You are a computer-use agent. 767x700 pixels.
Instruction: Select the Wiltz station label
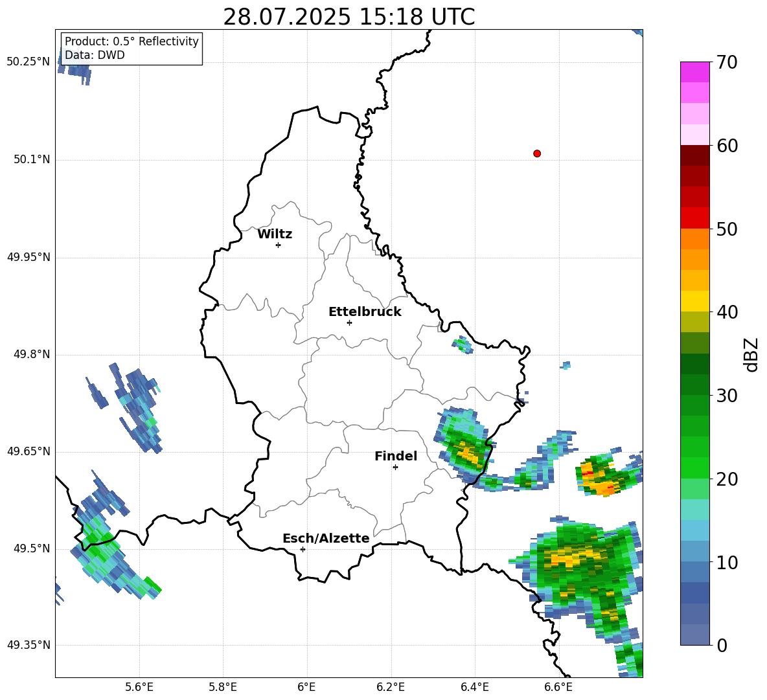275,234
